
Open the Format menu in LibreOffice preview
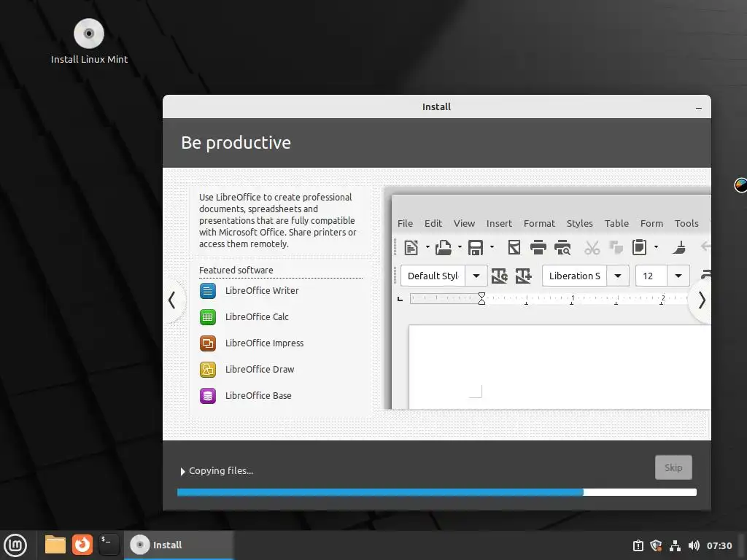click(x=539, y=223)
